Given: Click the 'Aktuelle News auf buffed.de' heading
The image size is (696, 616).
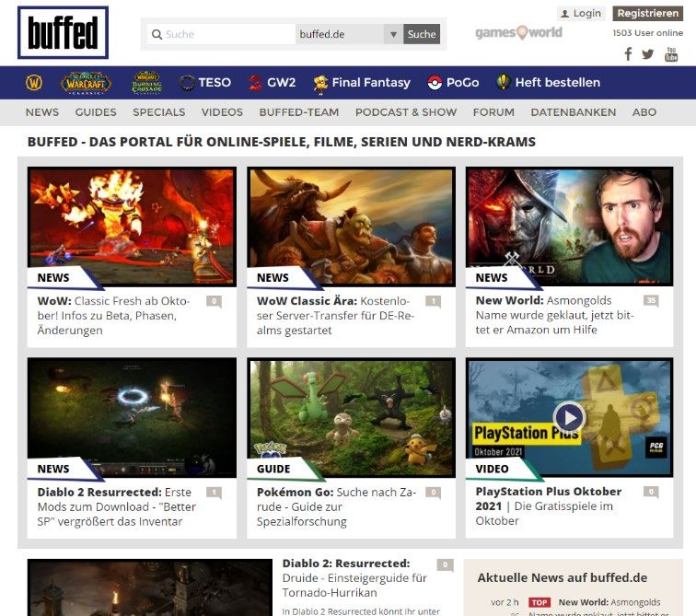Looking at the screenshot, I should pos(563,578).
